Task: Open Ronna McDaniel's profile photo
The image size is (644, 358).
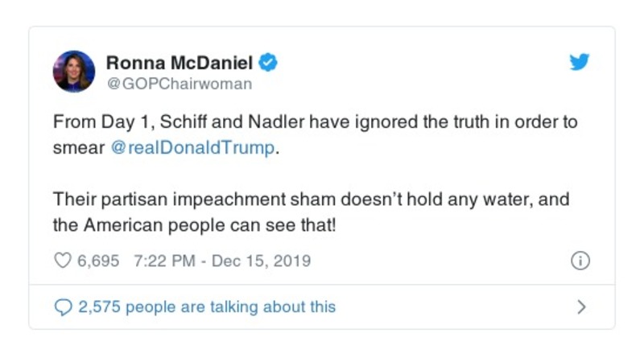Action: click(x=74, y=71)
